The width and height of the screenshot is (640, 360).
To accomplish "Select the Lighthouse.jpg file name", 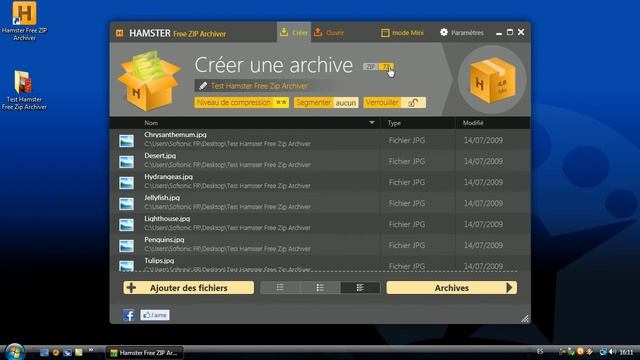I will point(167,219).
